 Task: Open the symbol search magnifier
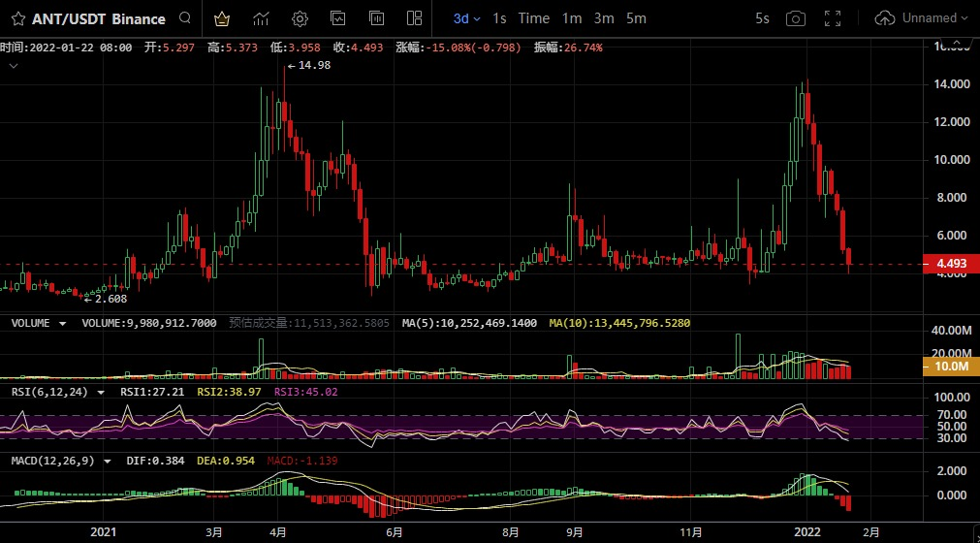point(184,18)
